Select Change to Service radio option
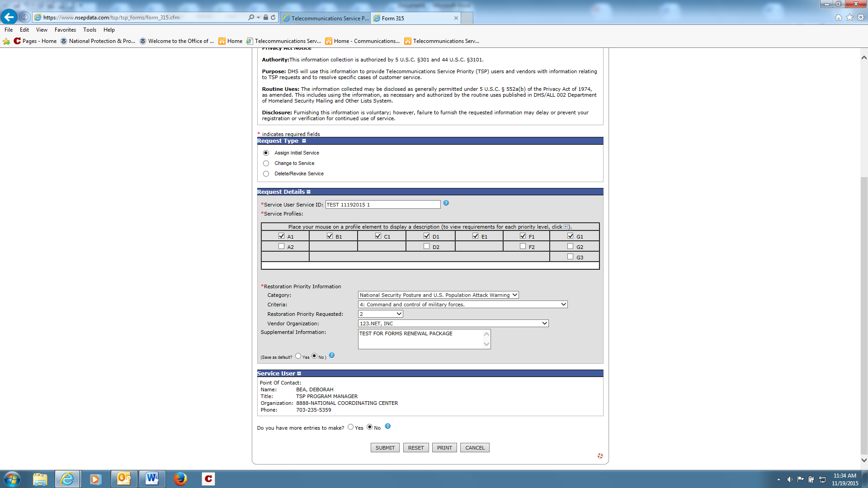868x488 pixels. tap(266, 164)
